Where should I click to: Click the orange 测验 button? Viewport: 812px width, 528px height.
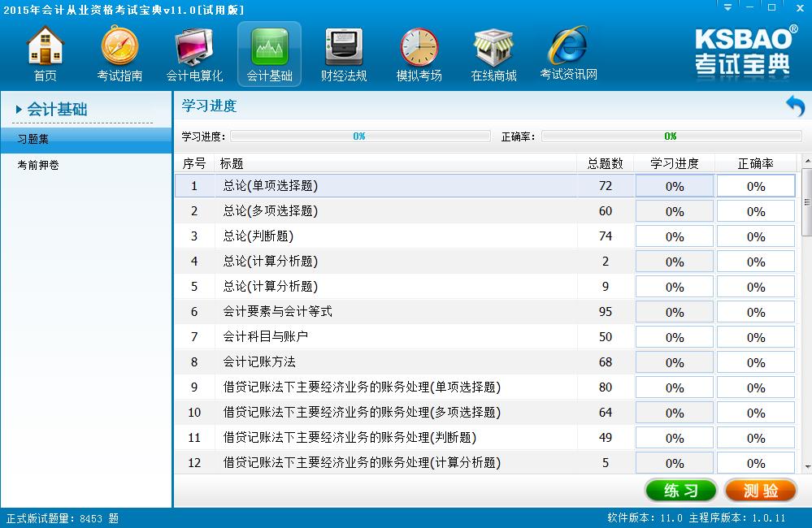pyautogui.click(x=760, y=491)
